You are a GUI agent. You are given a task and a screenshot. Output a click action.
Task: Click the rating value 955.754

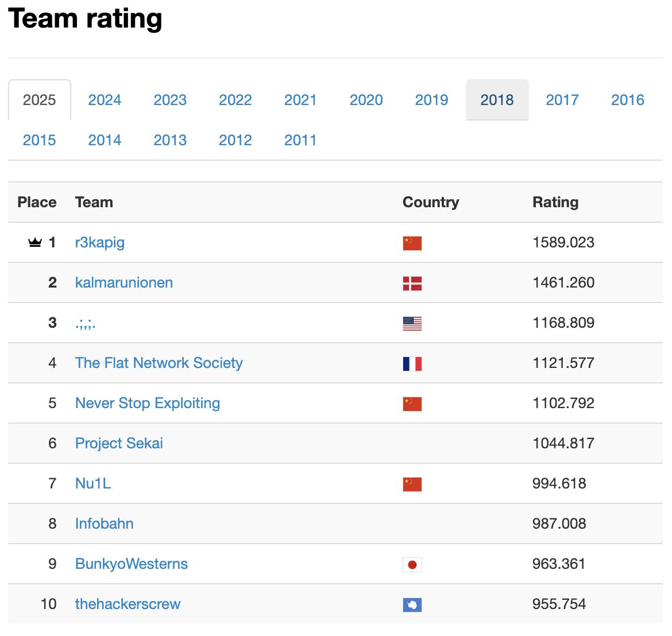click(559, 604)
